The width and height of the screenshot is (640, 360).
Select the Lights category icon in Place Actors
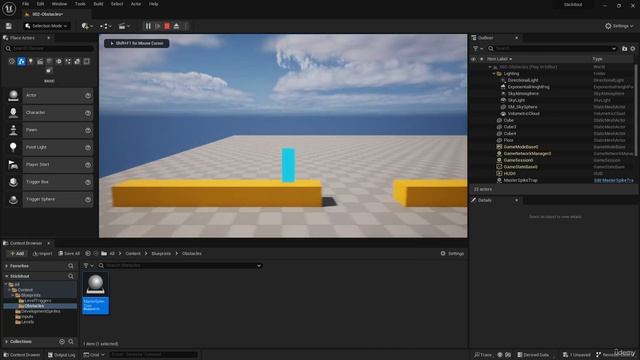click(31, 61)
